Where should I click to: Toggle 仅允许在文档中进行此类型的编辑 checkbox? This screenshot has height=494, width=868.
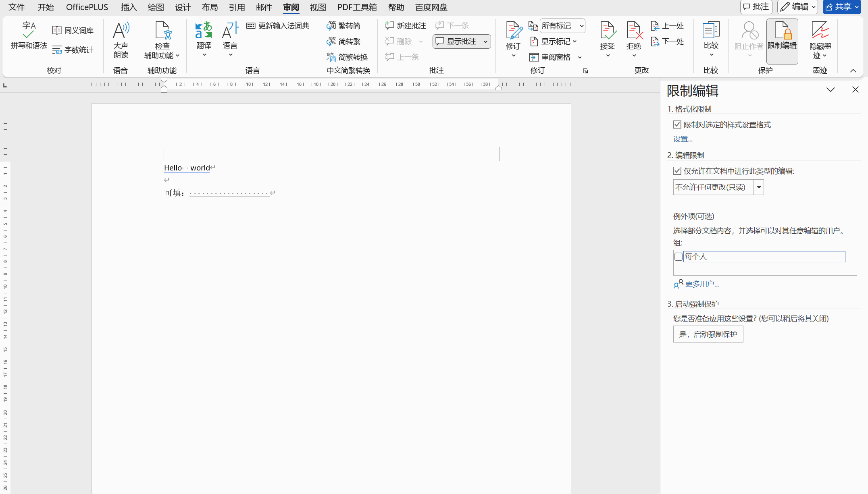tap(677, 171)
